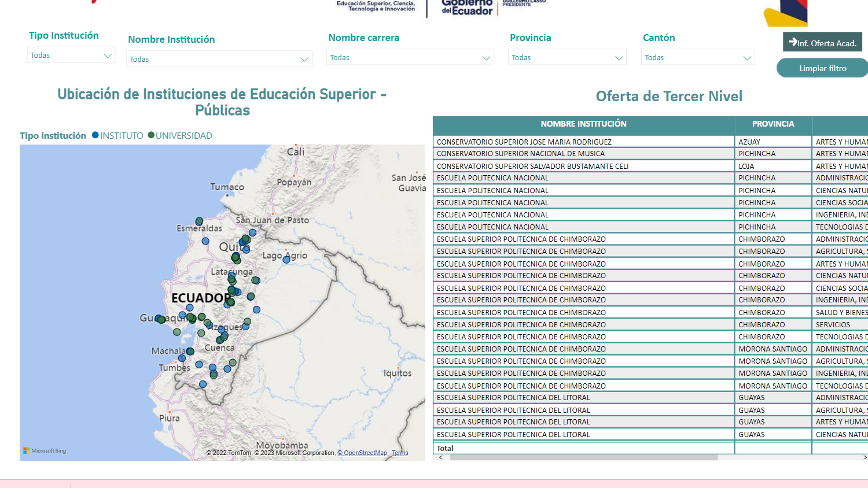Click the Gobierno del Ecuador logo
This screenshot has width=868, height=488.
click(467, 8)
